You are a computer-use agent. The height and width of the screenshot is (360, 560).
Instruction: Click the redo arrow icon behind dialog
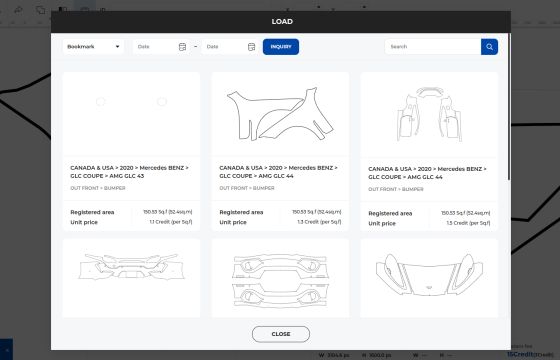[18, 10]
